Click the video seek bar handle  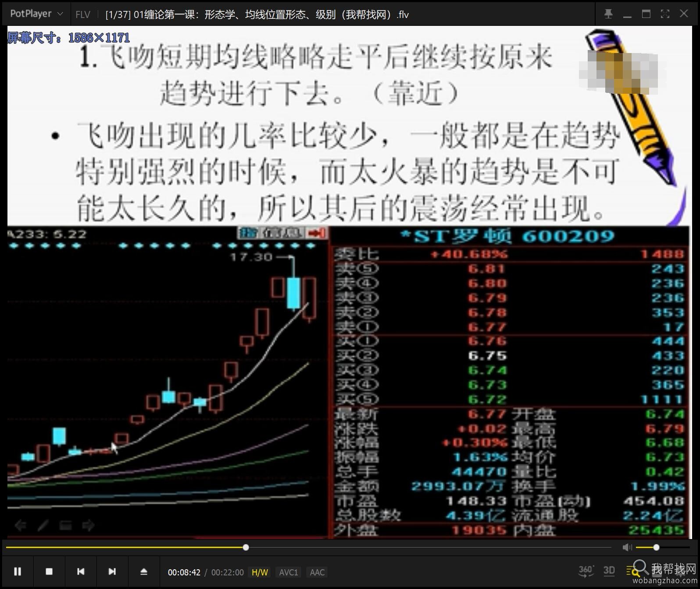(x=246, y=547)
